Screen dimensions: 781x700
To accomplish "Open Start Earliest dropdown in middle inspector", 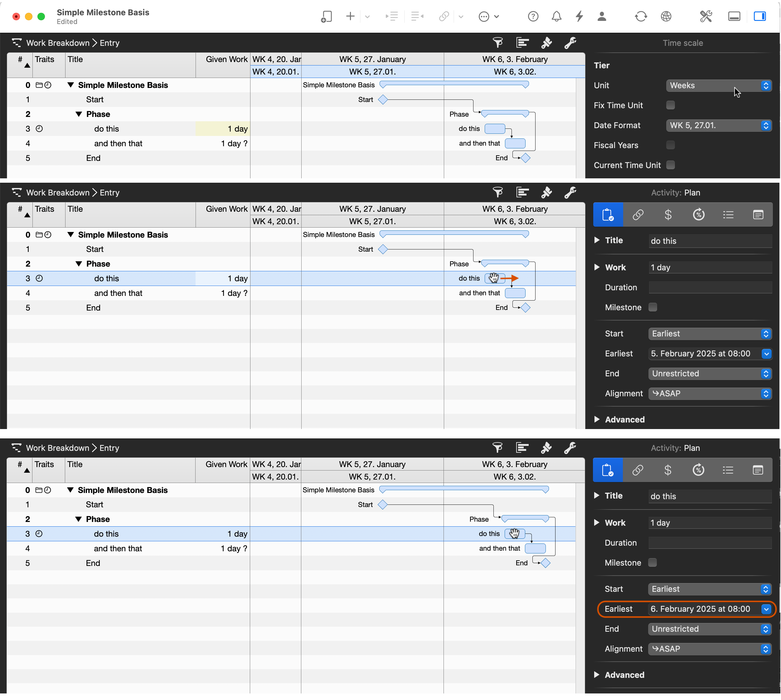I will (x=710, y=334).
